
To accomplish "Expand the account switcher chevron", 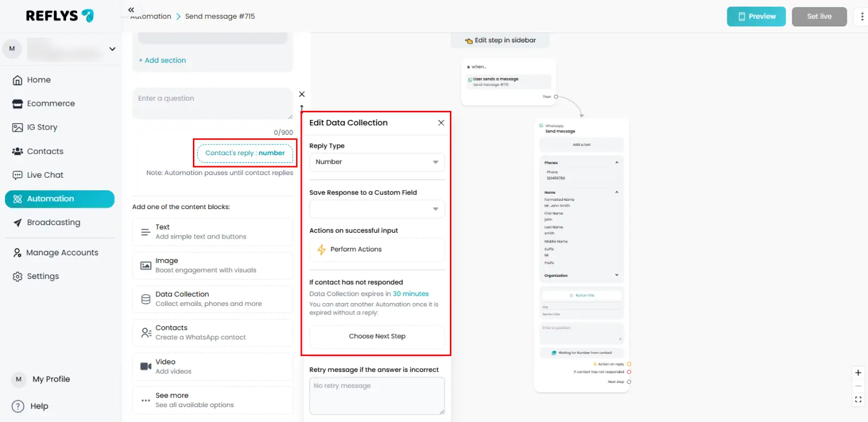I will click(x=112, y=49).
